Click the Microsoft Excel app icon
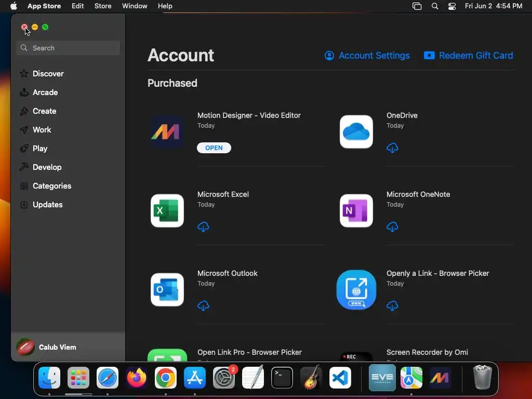Image resolution: width=532 pixels, height=399 pixels. (167, 211)
